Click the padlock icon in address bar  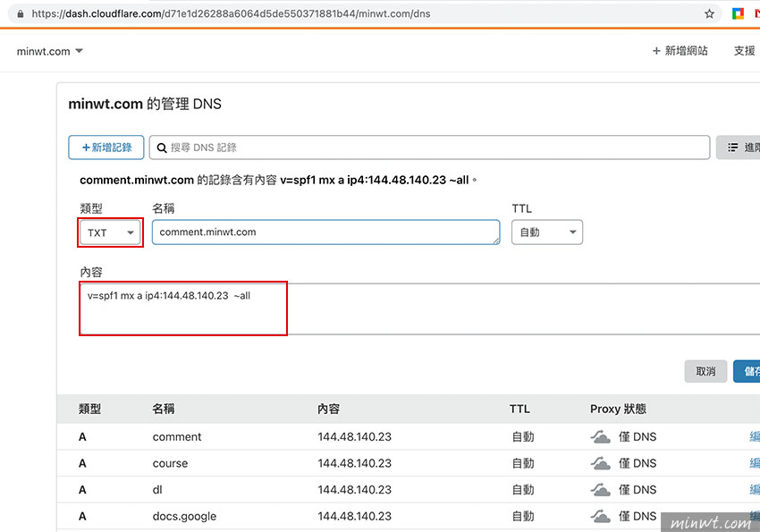[x=21, y=14]
